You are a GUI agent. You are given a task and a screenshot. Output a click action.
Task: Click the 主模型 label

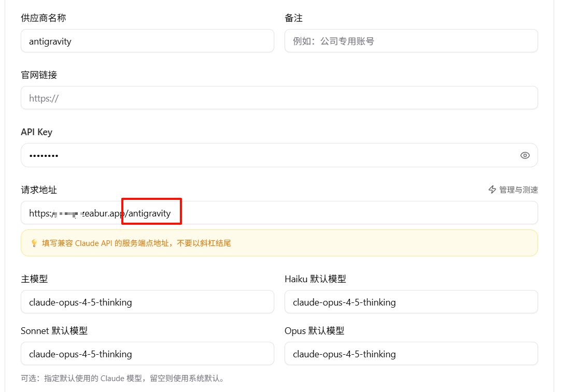pyautogui.click(x=34, y=279)
